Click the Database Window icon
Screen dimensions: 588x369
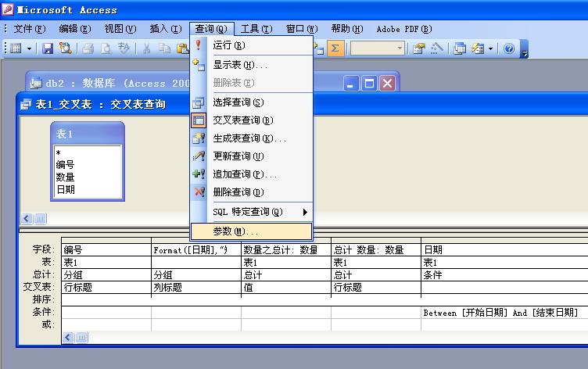(460, 48)
